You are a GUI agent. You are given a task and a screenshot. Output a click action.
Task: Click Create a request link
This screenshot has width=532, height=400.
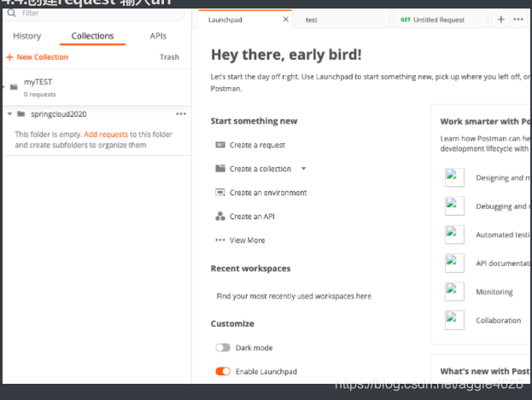coord(257,145)
